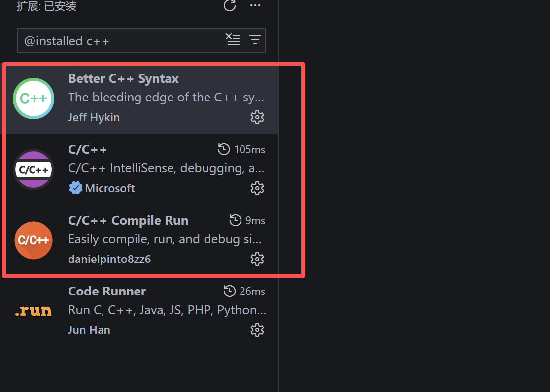The image size is (550, 392).
Task: Click the 26ms activation time text
Action: pyautogui.click(x=252, y=291)
